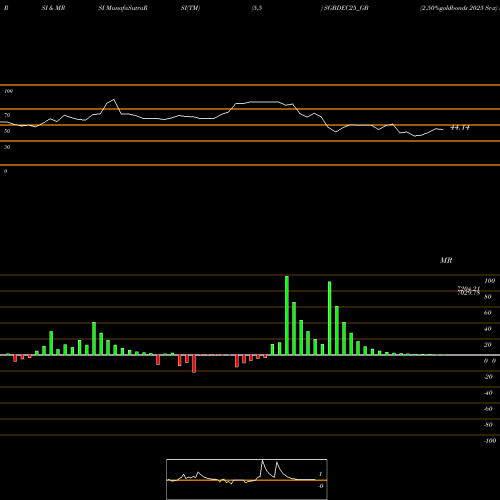
Task: Click the MR axis '-80' label
Action: tap(488, 425)
